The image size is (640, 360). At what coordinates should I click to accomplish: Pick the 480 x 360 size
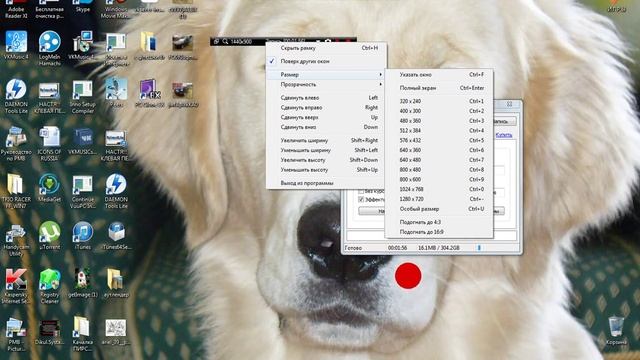(x=439, y=120)
